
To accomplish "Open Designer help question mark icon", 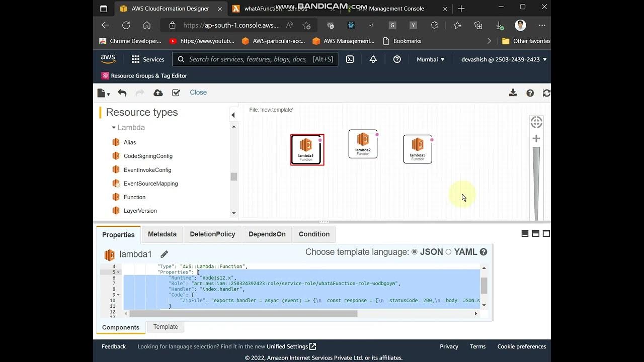I will click(530, 93).
